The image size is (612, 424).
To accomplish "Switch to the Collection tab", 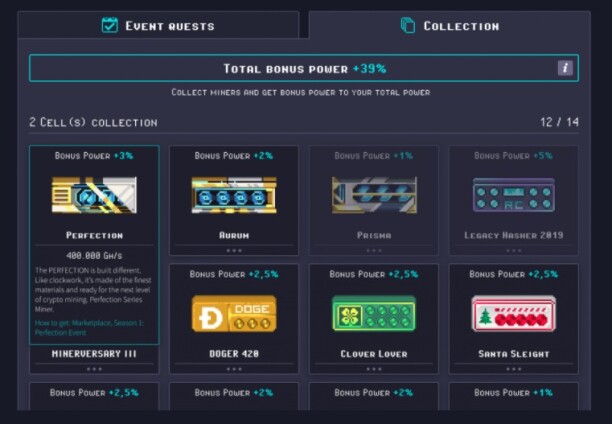I will click(x=449, y=25).
